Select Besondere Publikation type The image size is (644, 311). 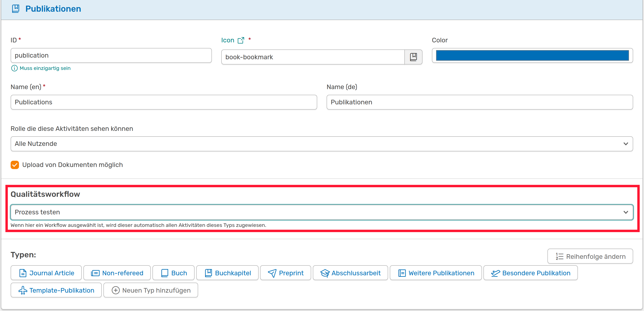[531, 273]
